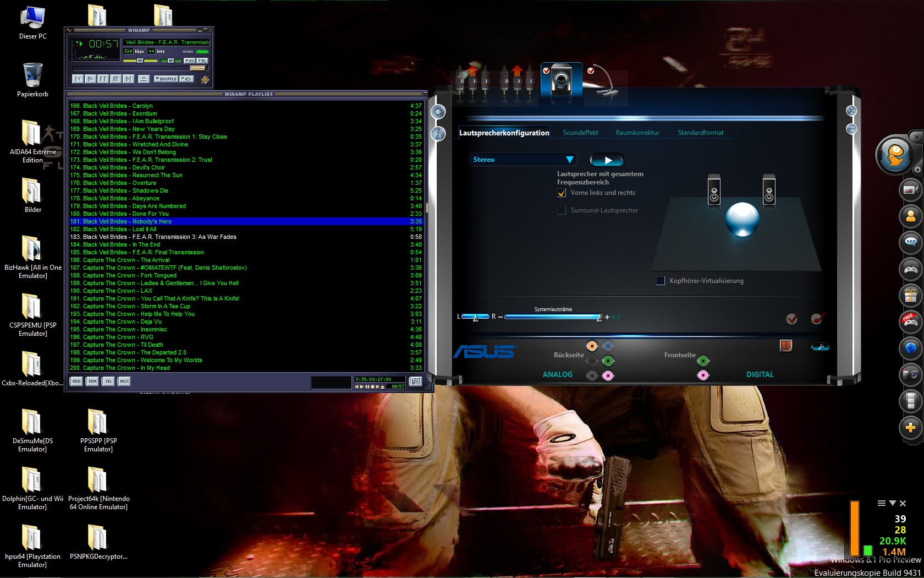Select playlist track Capture The Crown - LAX

click(246, 291)
